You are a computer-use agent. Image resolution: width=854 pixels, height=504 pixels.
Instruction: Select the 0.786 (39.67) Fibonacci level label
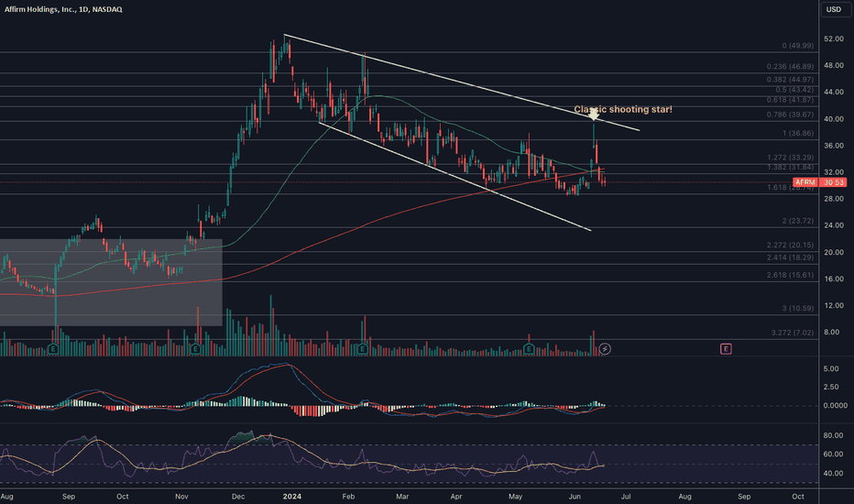(790, 115)
